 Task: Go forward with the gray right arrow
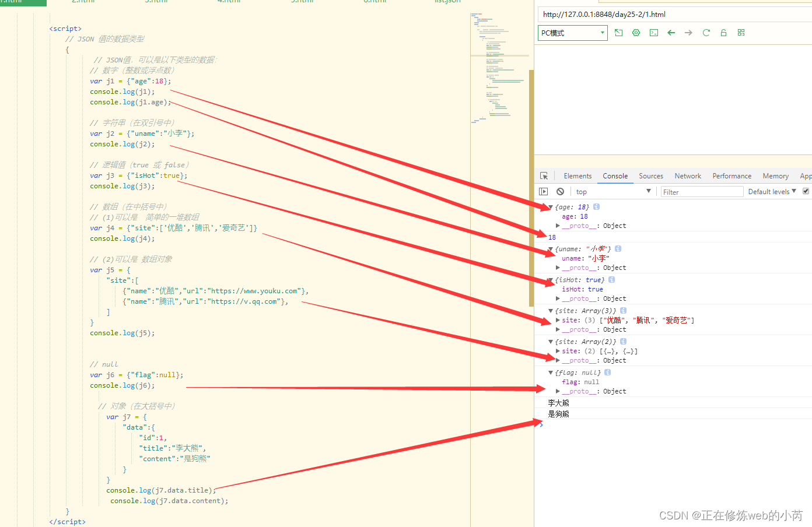(x=688, y=33)
